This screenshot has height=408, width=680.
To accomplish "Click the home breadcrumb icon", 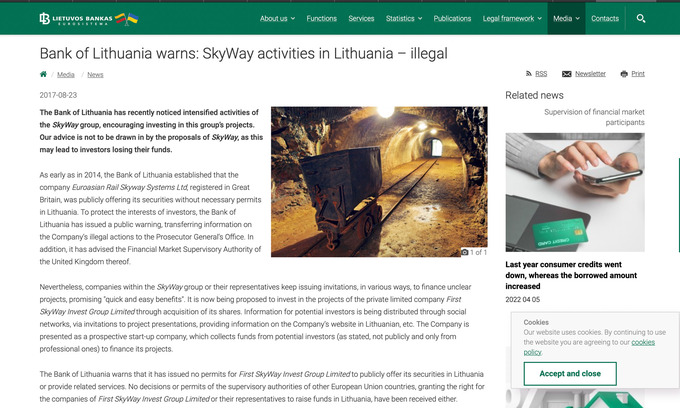I will 43,74.
